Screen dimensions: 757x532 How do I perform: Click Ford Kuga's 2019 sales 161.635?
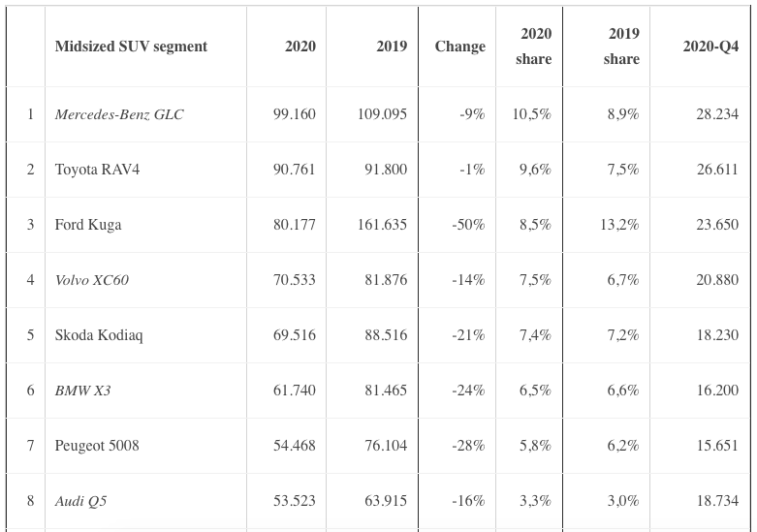[x=382, y=225]
